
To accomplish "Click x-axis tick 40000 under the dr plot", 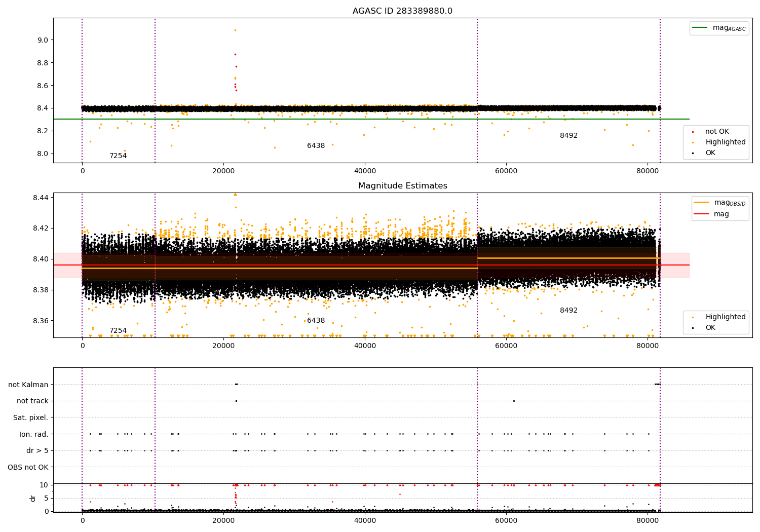I will pyautogui.click(x=365, y=521).
